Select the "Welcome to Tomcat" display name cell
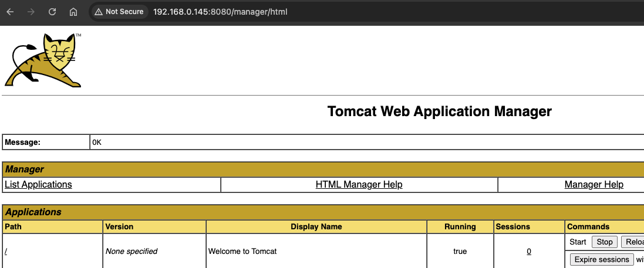644x268 pixels. pyautogui.click(x=316, y=251)
